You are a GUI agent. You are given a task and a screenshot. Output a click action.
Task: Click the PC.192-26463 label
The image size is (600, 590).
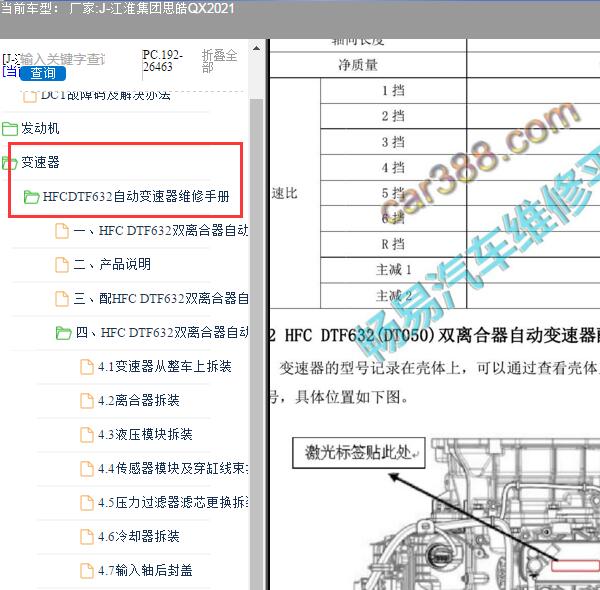162,61
